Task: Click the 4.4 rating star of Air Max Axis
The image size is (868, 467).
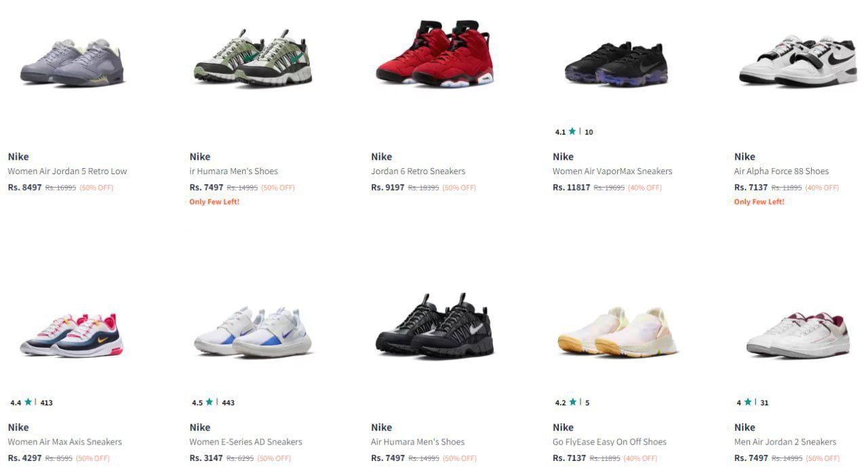Action: point(28,402)
